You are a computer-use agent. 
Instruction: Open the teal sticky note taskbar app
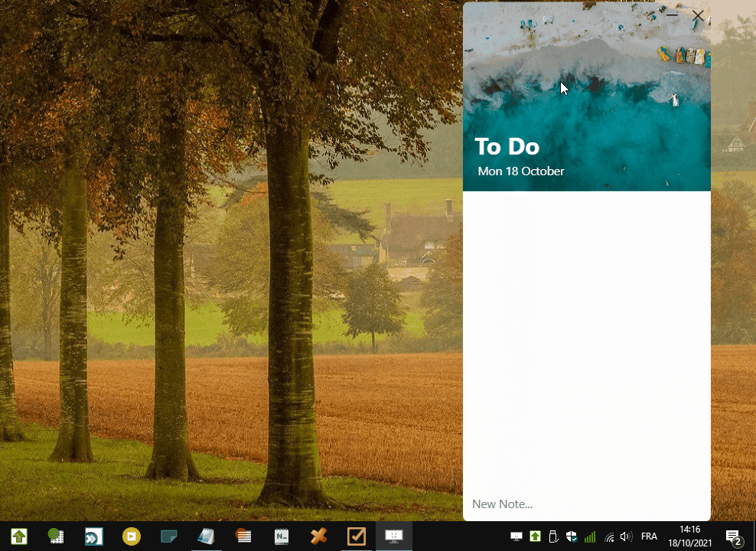click(x=169, y=536)
